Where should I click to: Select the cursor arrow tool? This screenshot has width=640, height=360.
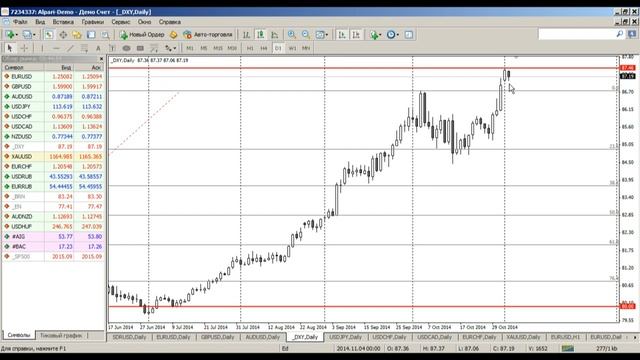[x=10, y=48]
